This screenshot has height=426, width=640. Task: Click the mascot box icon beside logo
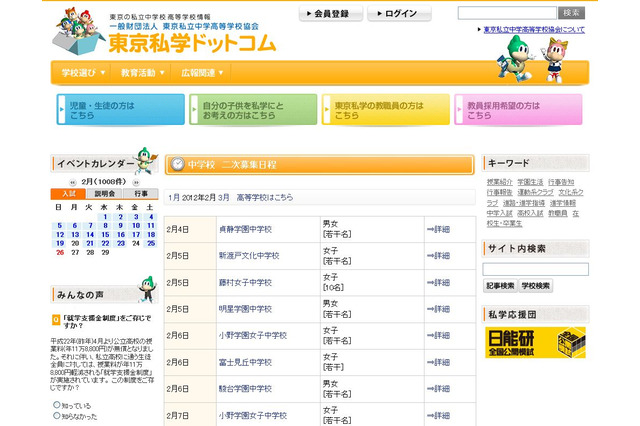point(78,31)
